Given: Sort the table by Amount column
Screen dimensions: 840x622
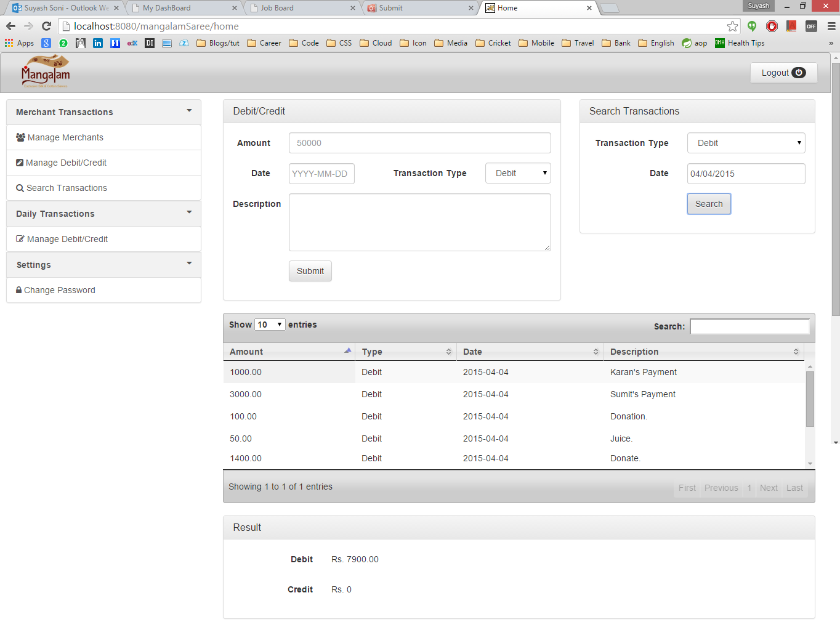Looking at the screenshot, I should [289, 352].
